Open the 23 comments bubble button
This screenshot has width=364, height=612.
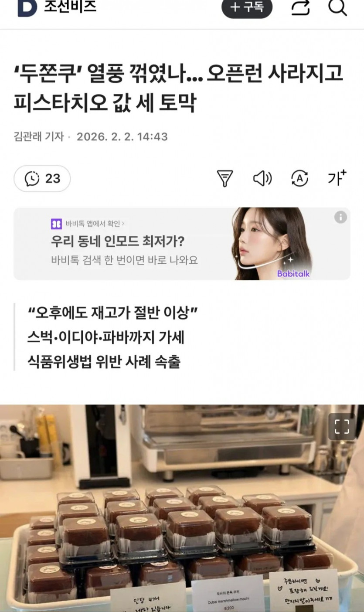pyautogui.click(x=42, y=178)
